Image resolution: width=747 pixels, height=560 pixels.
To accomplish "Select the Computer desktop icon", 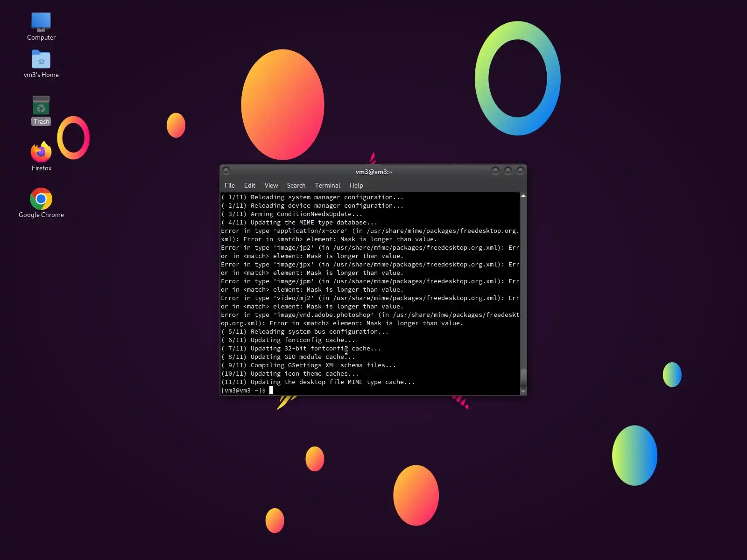I will [x=41, y=27].
